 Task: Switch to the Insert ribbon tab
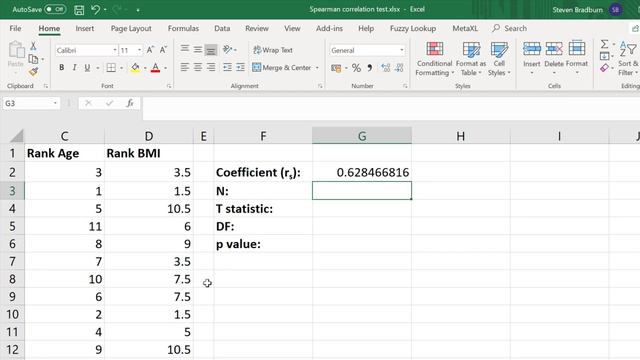coord(84,28)
